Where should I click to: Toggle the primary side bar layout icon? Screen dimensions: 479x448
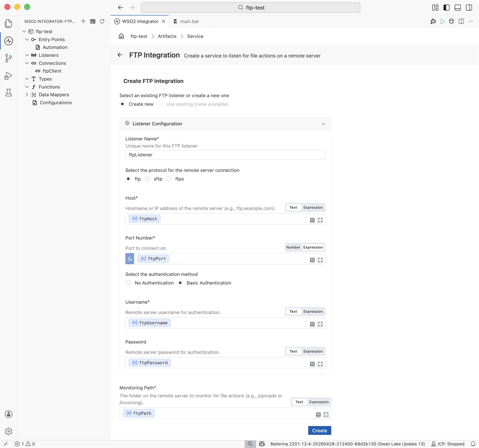click(x=446, y=8)
